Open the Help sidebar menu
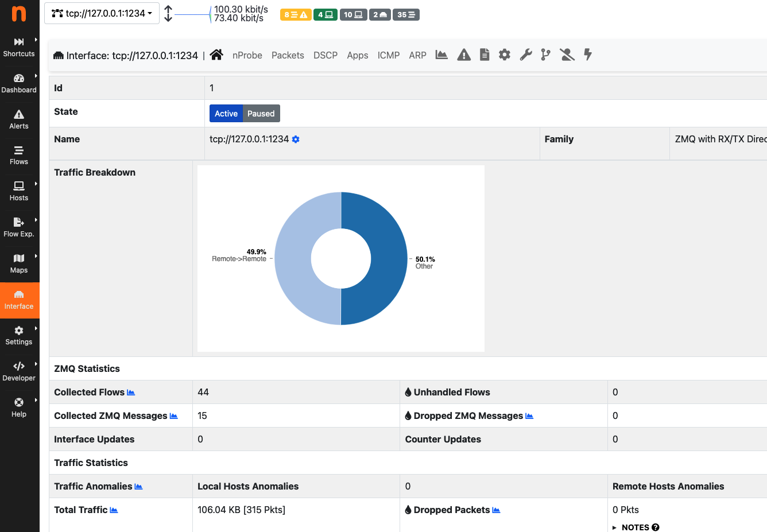Screen dimensions: 767x532 point(19,408)
